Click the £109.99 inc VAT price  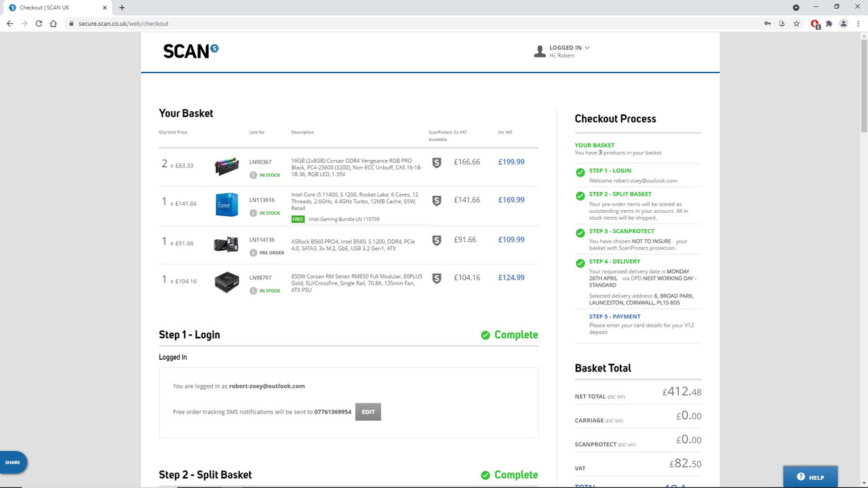pyautogui.click(x=511, y=239)
